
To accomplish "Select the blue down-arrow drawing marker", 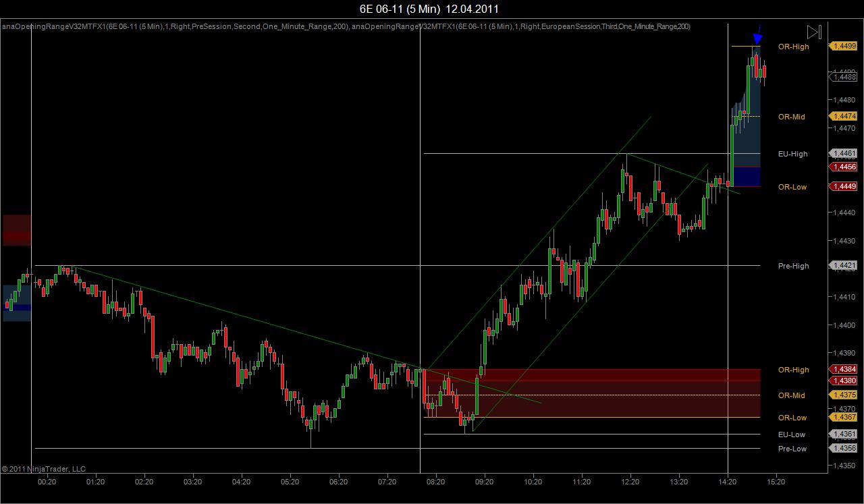I will click(757, 35).
